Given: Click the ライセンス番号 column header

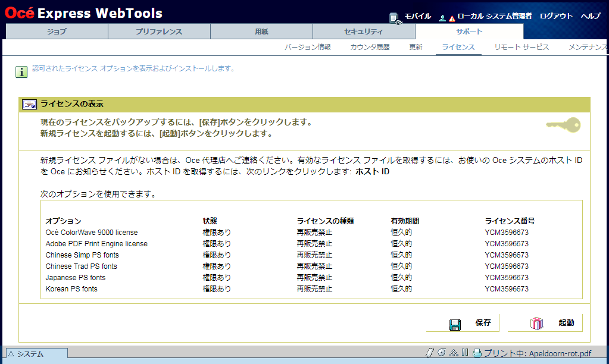Looking at the screenshot, I should (x=510, y=221).
